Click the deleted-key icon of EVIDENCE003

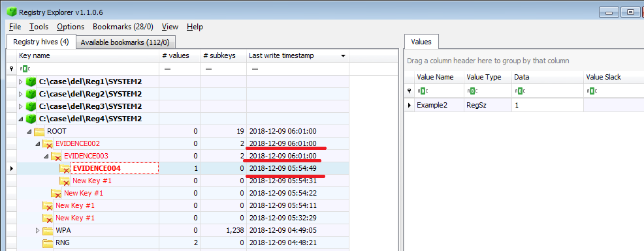[56, 156]
